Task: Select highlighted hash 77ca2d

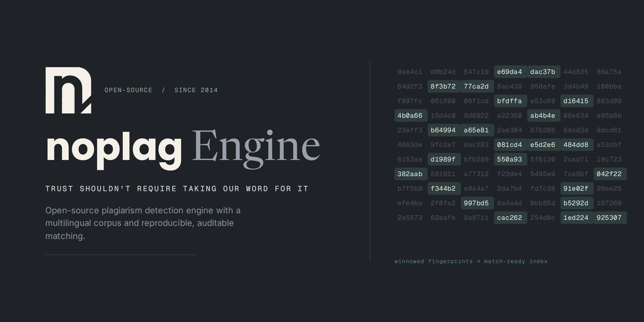Action: [x=477, y=86]
